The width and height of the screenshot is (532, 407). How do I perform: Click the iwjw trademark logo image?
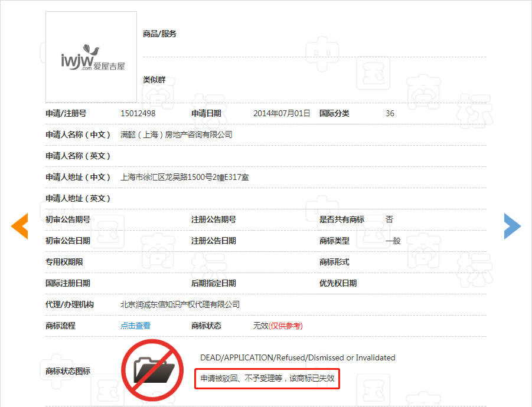tap(92, 57)
